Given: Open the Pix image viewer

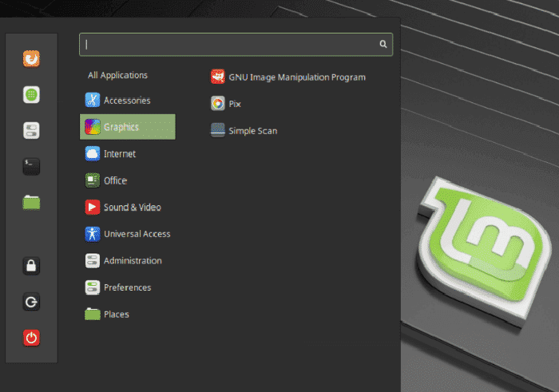Looking at the screenshot, I should (x=226, y=104).
